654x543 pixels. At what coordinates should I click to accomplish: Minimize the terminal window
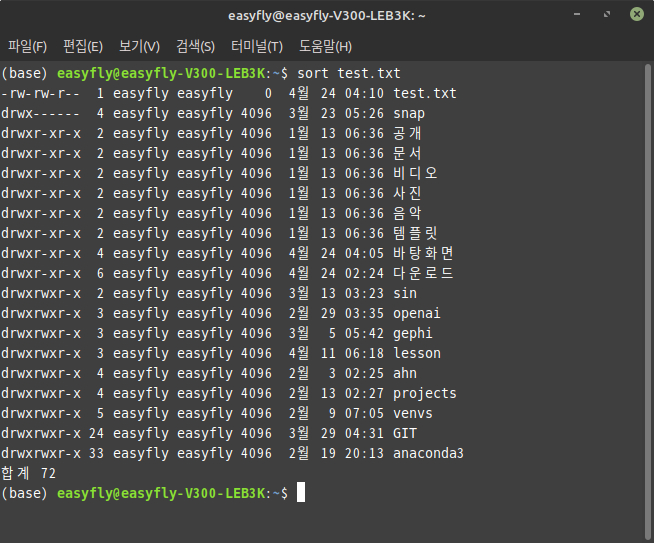coord(577,15)
